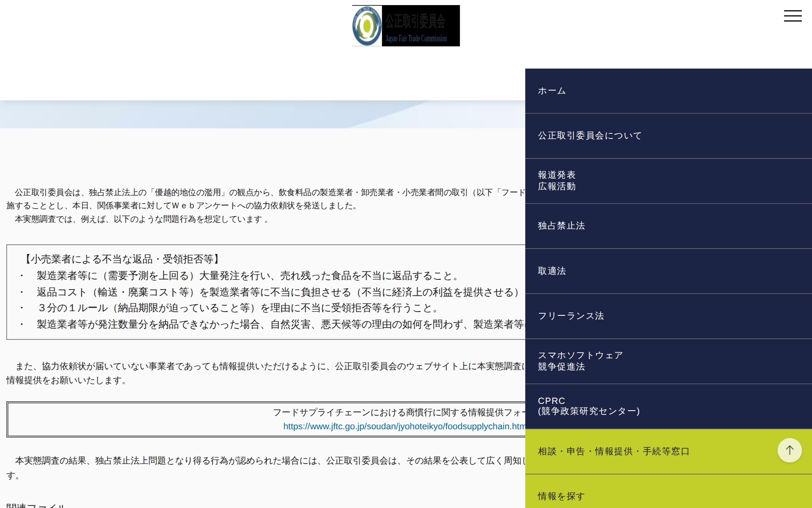Open CPRC 競争政策研究センター menu item
Viewport: 812px width, 508px height.
click(x=588, y=406)
